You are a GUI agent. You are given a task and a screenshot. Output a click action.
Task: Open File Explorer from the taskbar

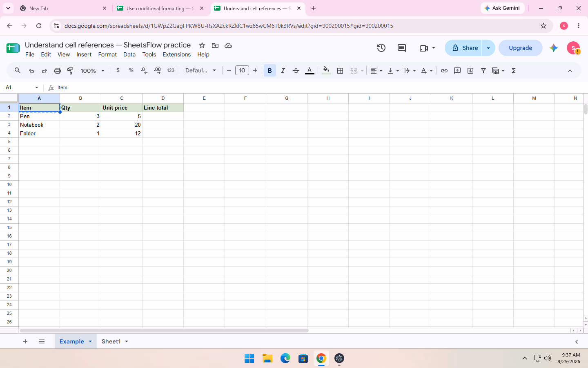click(267, 359)
